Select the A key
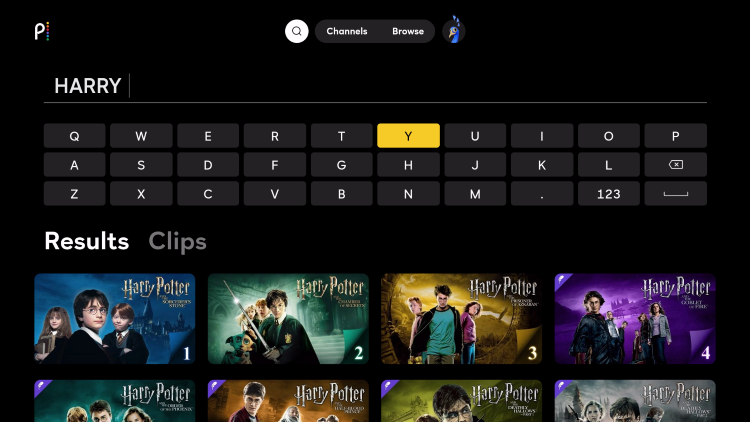750x422 pixels. [x=74, y=165]
